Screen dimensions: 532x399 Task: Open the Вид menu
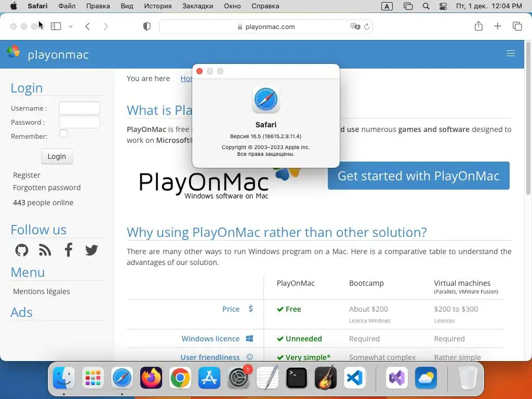(x=127, y=6)
